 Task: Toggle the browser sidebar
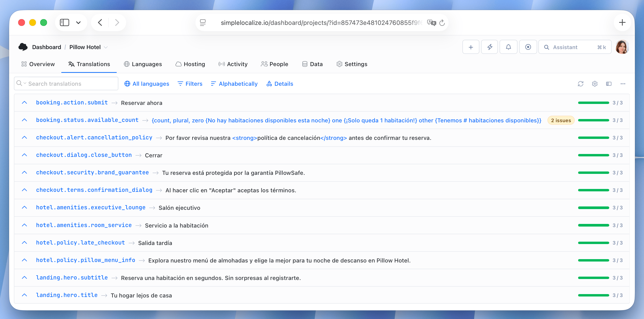[x=64, y=23]
